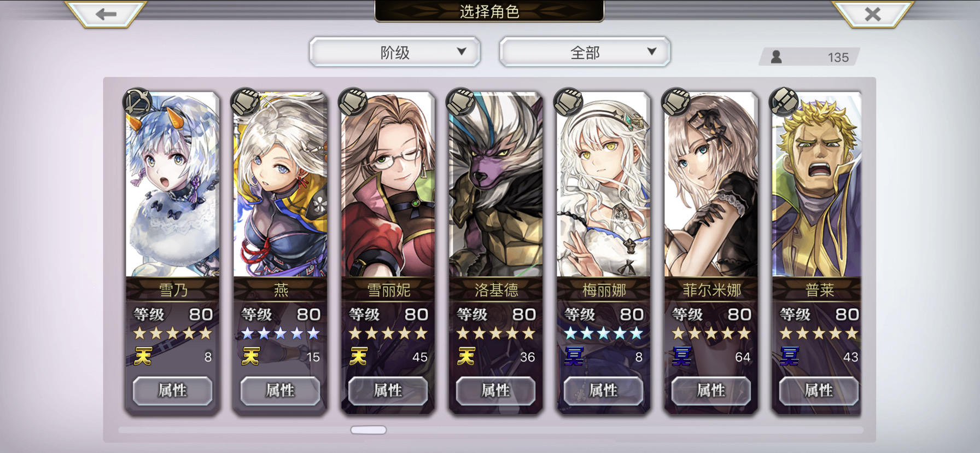Click the five-star rating on 菲尔米娜's card
980x453 pixels.
click(711, 333)
